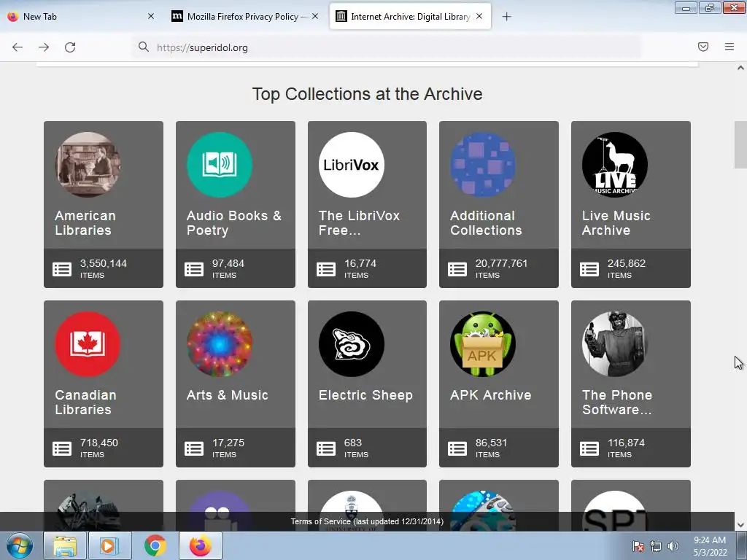
Task: Open the Action Center flag icon
Action: pyautogui.click(x=638, y=546)
